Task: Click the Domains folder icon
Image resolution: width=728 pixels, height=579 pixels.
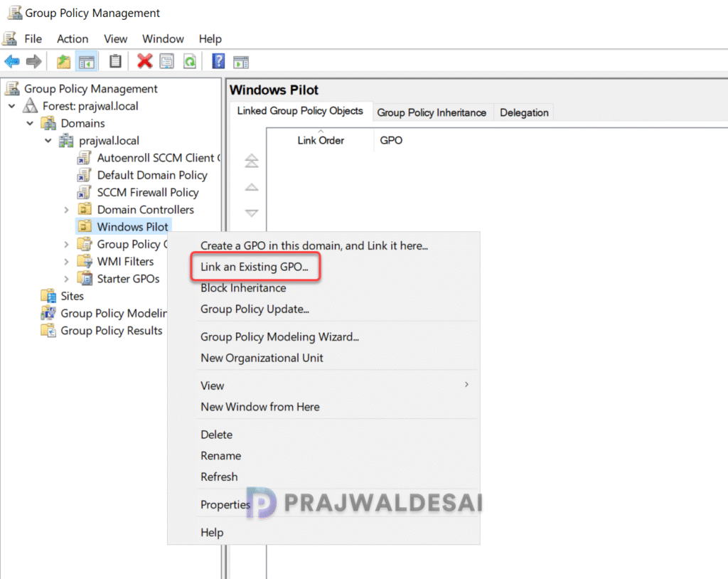Action: point(49,123)
